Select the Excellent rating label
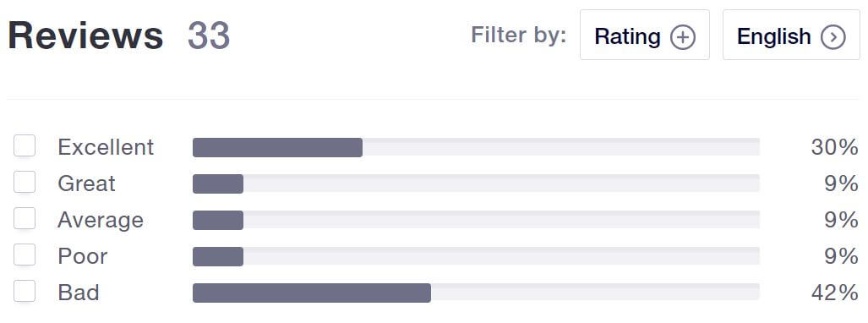Image resolution: width=868 pixels, height=323 pixels. (106, 147)
